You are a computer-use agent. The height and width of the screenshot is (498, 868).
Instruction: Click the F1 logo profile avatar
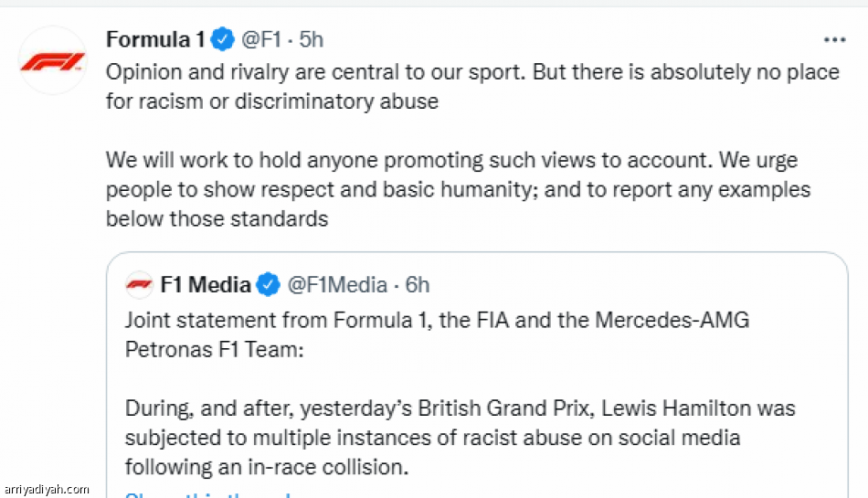[52, 62]
